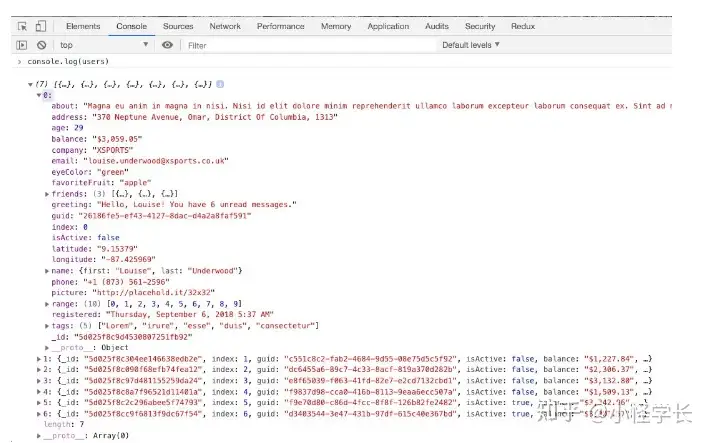Click the isActive false value of item 0
The height and width of the screenshot is (443, 710).
[x=108, y=237]
